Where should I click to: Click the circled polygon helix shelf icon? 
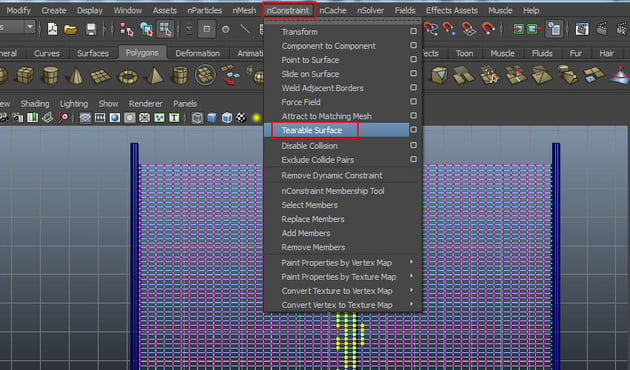tap(205, 75)
